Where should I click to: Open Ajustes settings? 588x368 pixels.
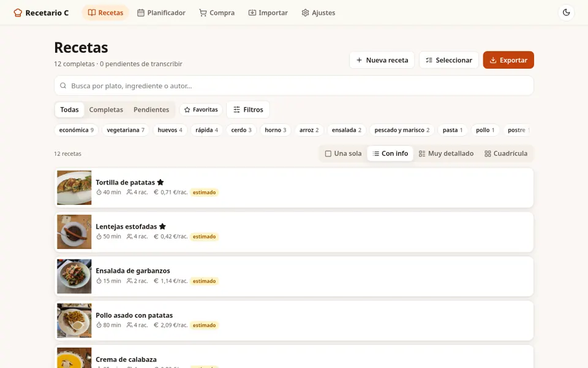point(318,13)
